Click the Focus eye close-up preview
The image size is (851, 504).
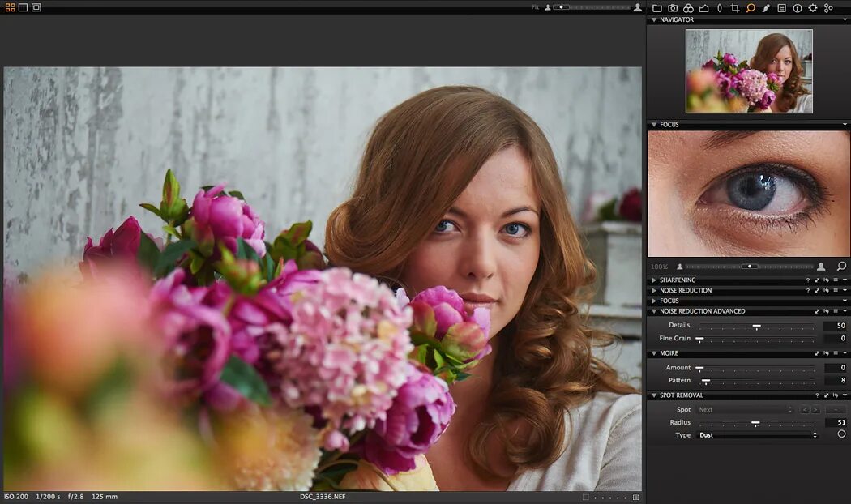(749, 194)
